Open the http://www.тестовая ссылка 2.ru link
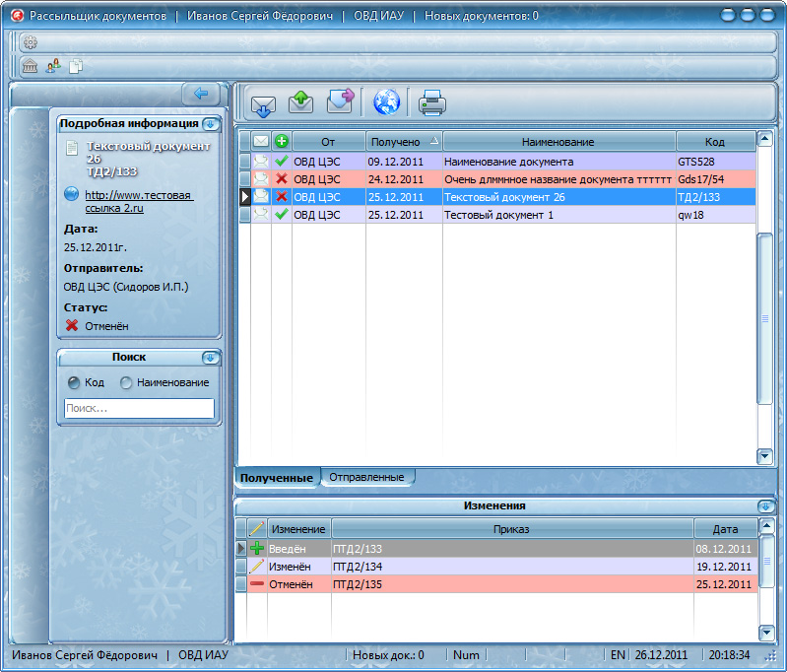Screen dimensions: 787x672 coord(139,201)
